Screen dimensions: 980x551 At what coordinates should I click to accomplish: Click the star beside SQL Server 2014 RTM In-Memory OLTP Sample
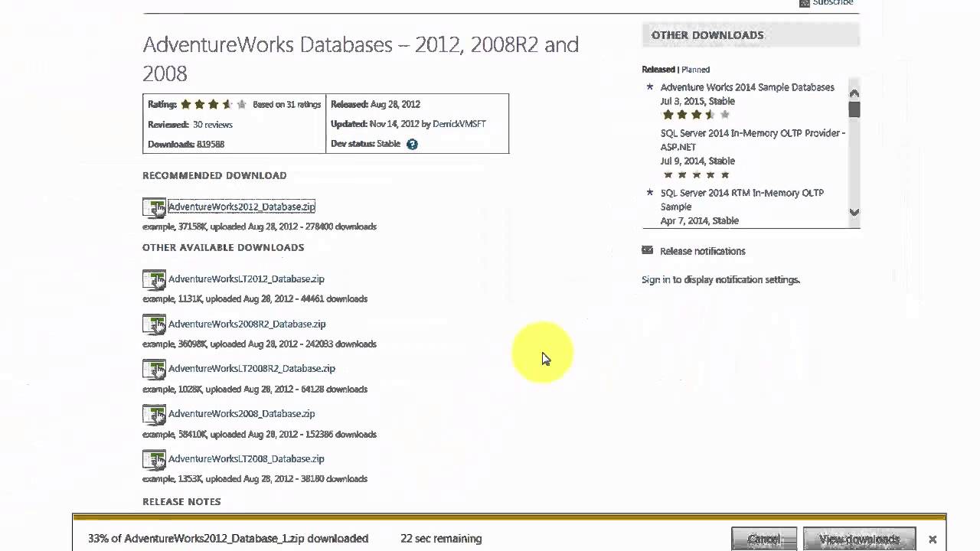coord(650,193)
